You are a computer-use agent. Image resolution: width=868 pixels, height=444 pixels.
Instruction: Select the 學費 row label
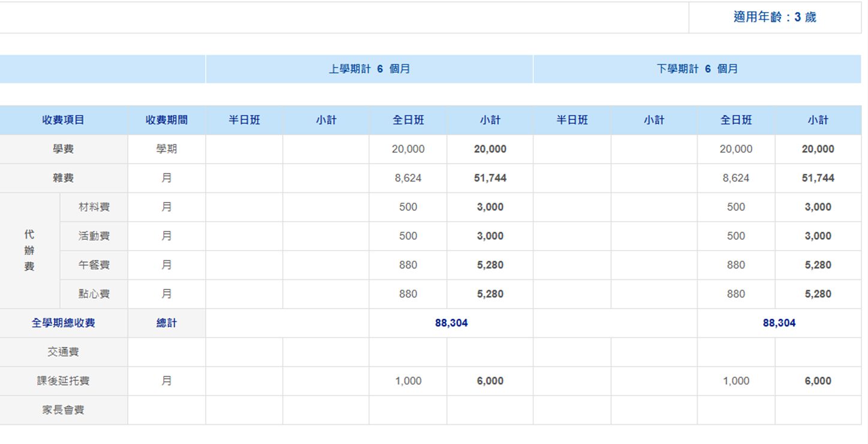tap(64, 149)
